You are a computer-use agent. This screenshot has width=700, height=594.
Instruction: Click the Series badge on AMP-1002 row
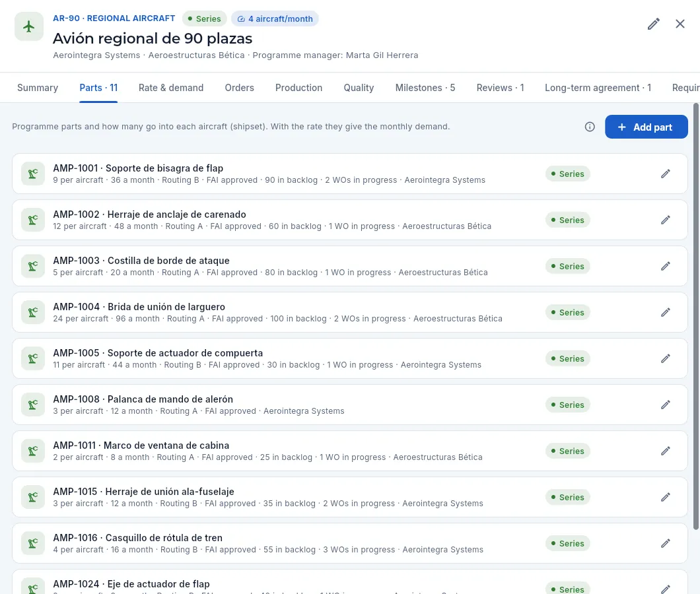point(568,220)
